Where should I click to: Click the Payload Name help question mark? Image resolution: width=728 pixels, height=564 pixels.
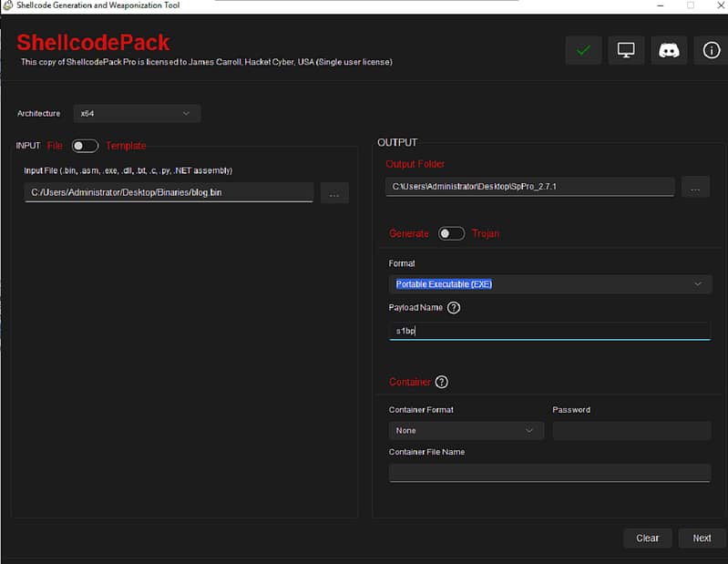click(454, 308)
